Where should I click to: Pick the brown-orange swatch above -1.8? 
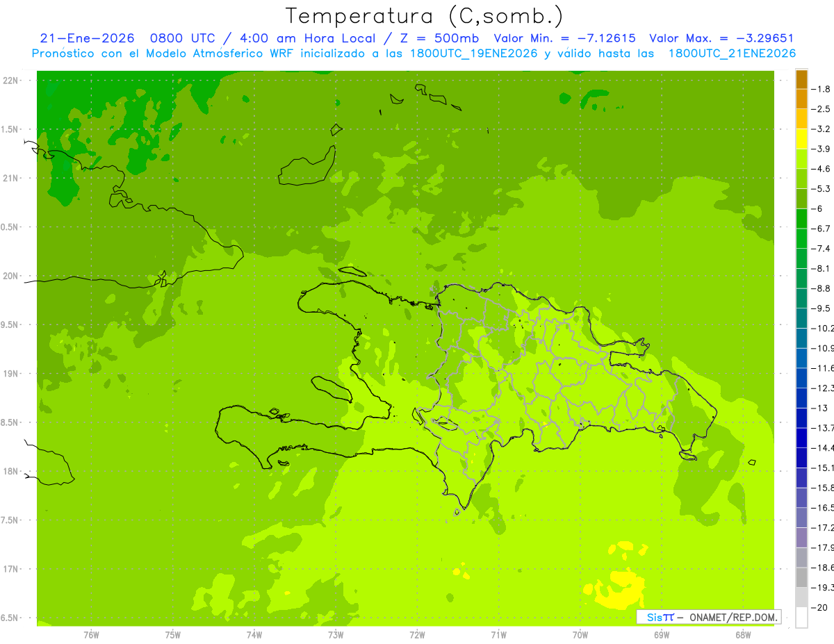click(801, 79)
